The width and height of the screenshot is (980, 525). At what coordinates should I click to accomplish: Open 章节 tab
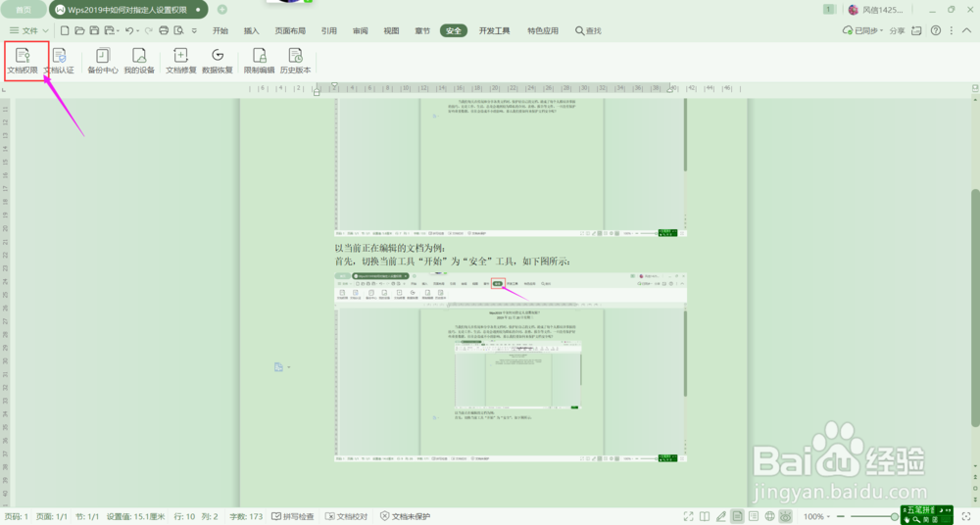coord(422,30)
